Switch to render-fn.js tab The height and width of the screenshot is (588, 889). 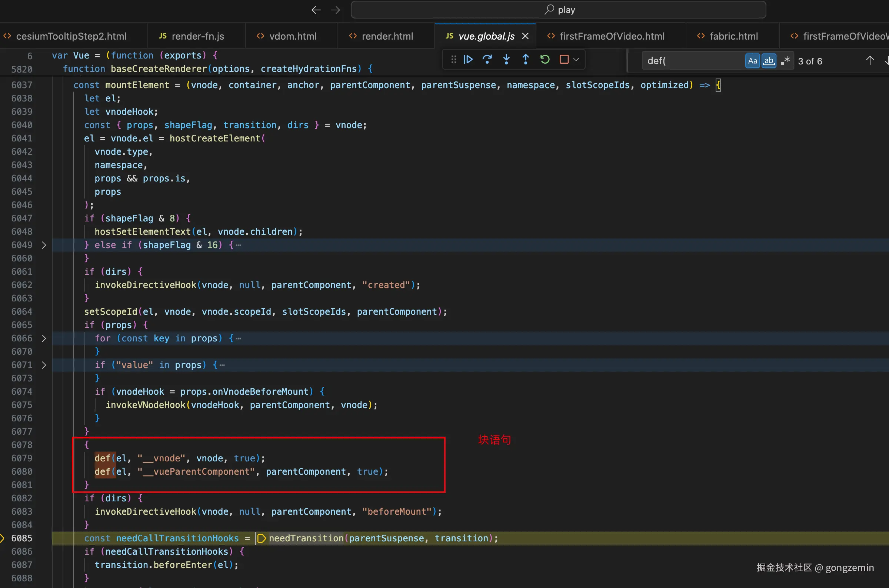pyautogui.click(x=197, y=36)
